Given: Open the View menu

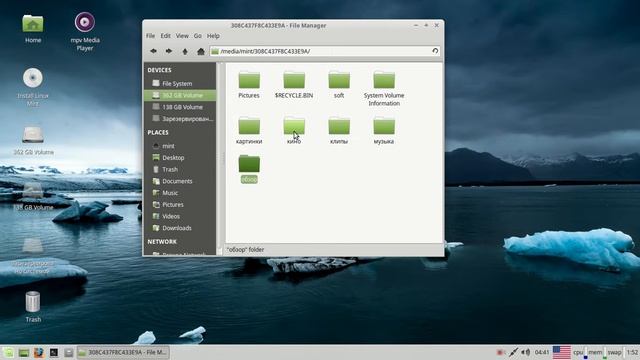Looking at the screenshot, I should pyautogui.click(x=182, y=36).
